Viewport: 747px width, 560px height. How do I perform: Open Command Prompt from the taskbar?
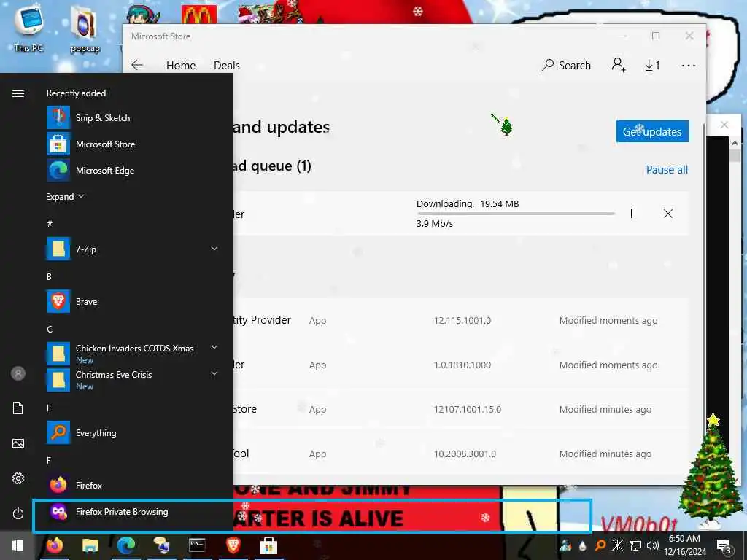pos(197,545)
